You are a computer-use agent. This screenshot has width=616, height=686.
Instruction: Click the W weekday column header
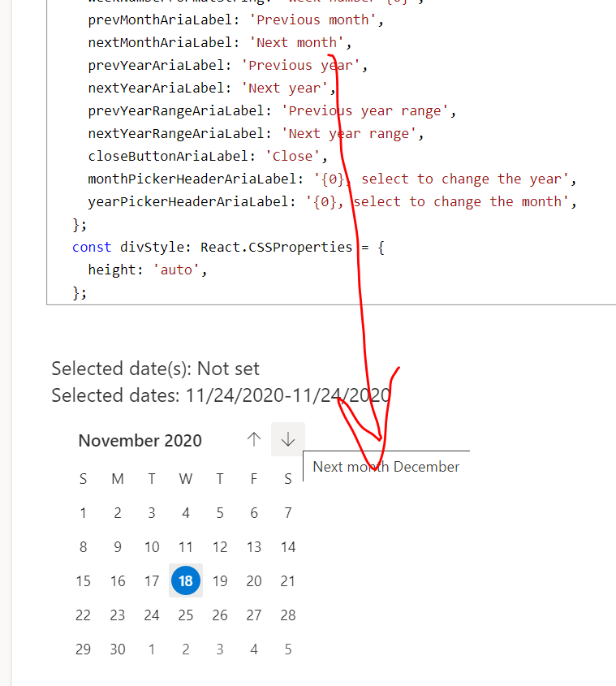click(x=186, y=479)
